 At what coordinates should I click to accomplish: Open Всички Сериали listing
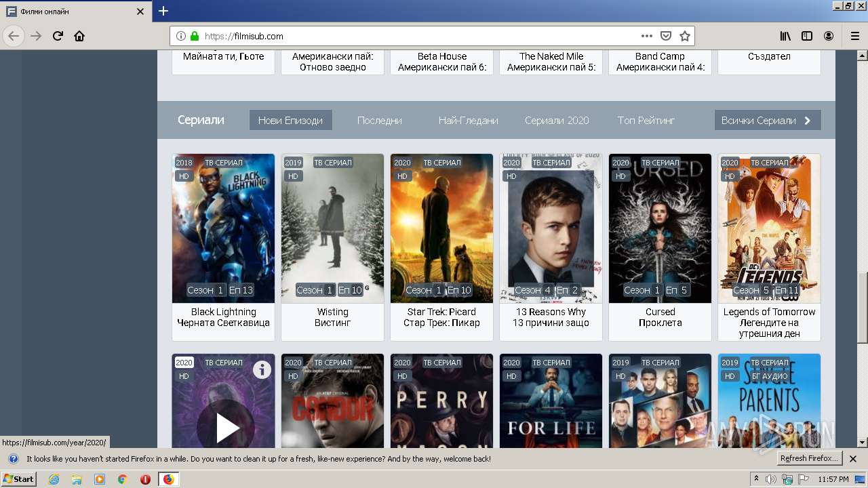[x=768, y=120]
